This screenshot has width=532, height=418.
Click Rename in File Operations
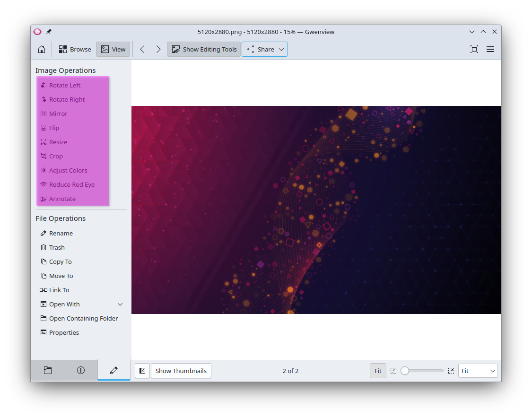click(x=61, y=233)
